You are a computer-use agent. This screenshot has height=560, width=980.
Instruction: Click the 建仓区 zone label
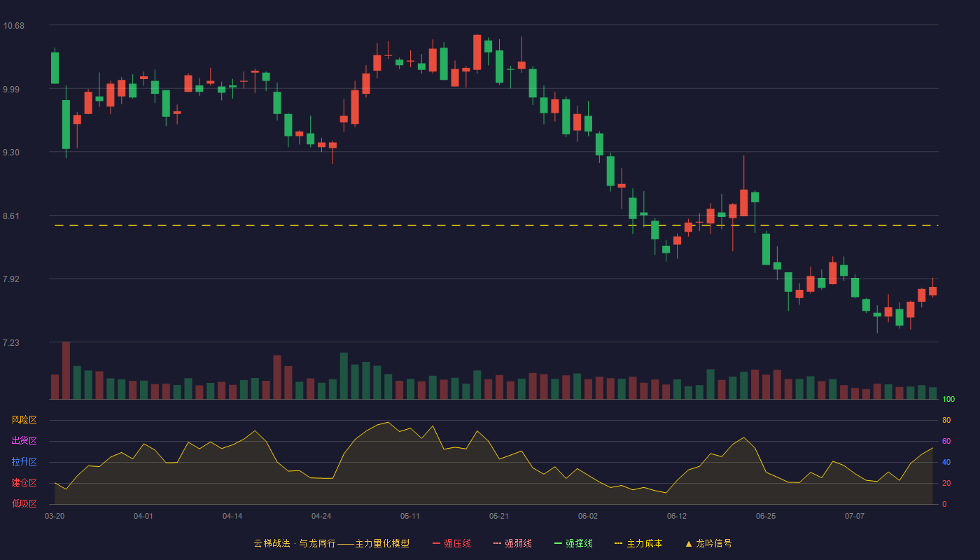pyautogui.click(x=24, y=483)
